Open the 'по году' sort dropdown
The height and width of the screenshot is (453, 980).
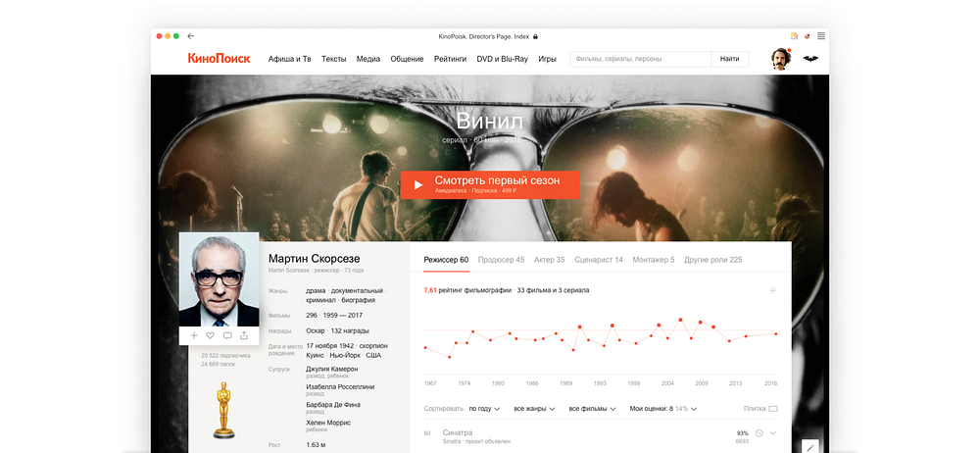coord(484,409)
